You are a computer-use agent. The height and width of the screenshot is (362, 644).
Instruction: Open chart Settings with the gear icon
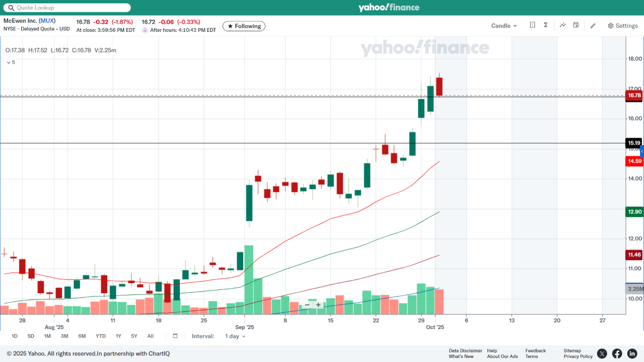623,26
